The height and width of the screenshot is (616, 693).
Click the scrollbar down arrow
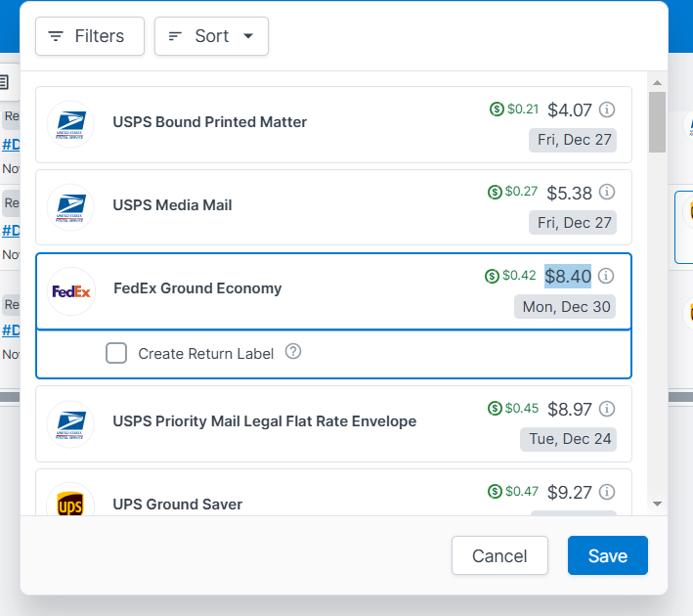[657, 505]
